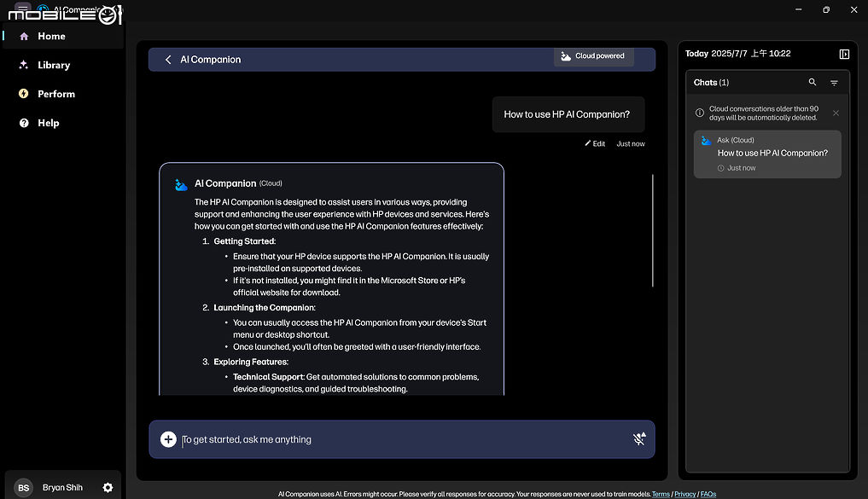The width and height of the screenshot is (868, 499).
Task: Click the 'Technical Support:' bold text
Action: pyautogui.click(x=269, y=377)
